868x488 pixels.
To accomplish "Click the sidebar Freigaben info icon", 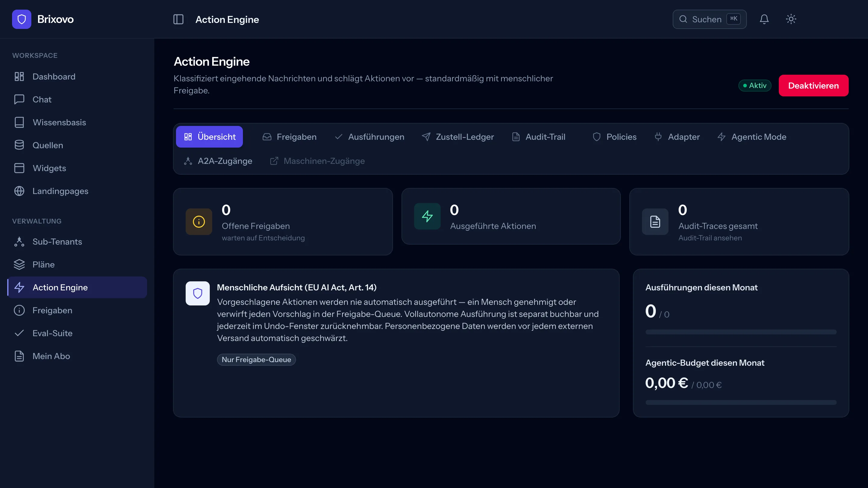I will [19, 310].
